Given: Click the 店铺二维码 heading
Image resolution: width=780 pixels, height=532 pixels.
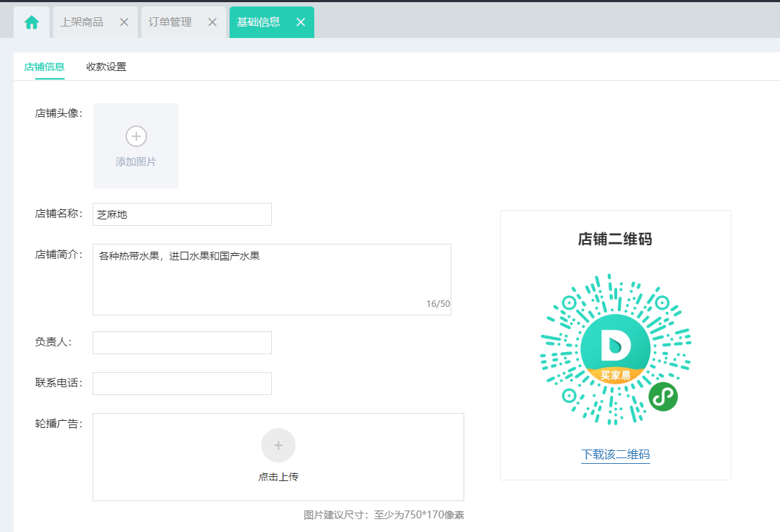Looking at the screenshot, I should (x=615, y=239).
